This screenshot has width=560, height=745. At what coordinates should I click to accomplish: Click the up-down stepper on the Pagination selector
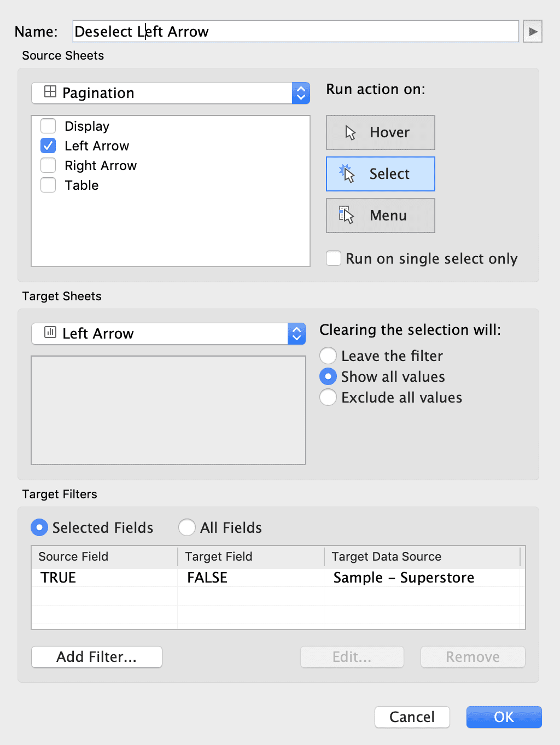click(300, 93)
